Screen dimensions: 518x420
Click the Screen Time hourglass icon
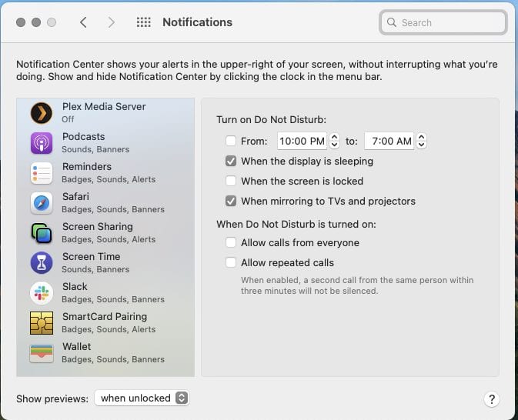(41, 263)
